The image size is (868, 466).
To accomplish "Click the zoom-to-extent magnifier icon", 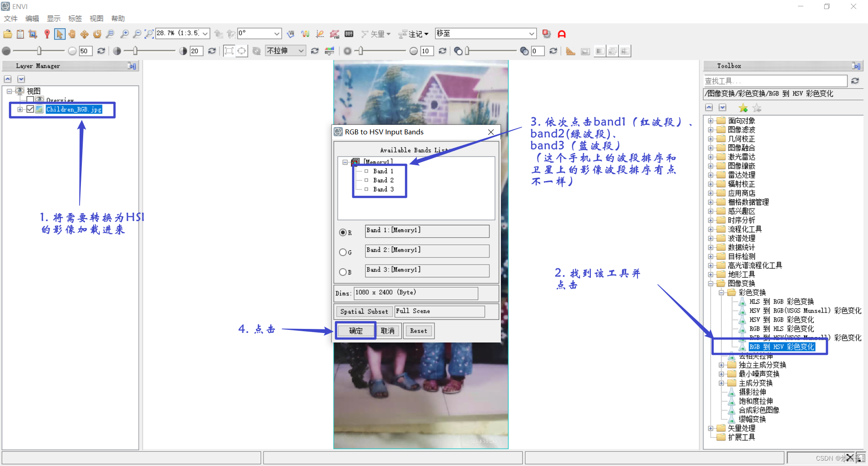I will click(149, 34).
